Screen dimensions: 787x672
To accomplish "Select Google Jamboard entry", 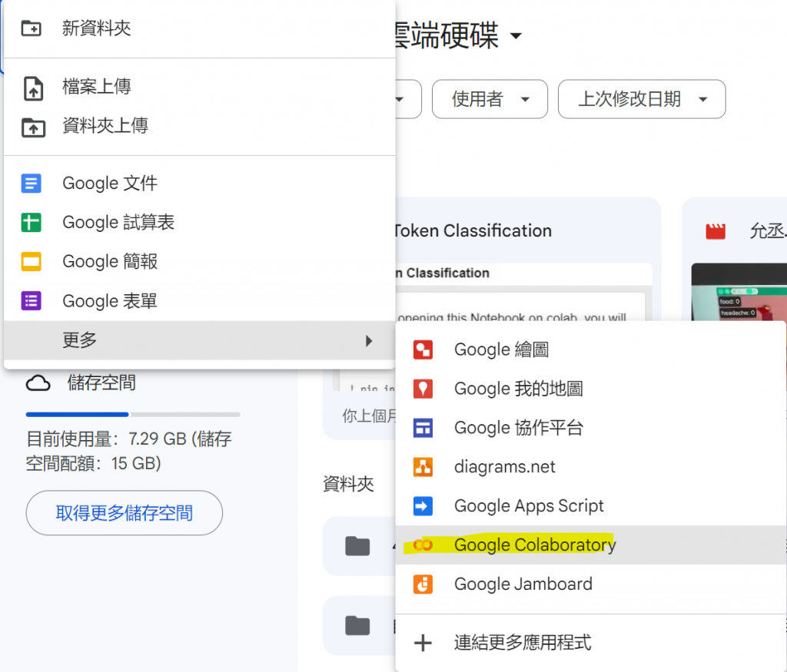I will click(x=591, y=584).
